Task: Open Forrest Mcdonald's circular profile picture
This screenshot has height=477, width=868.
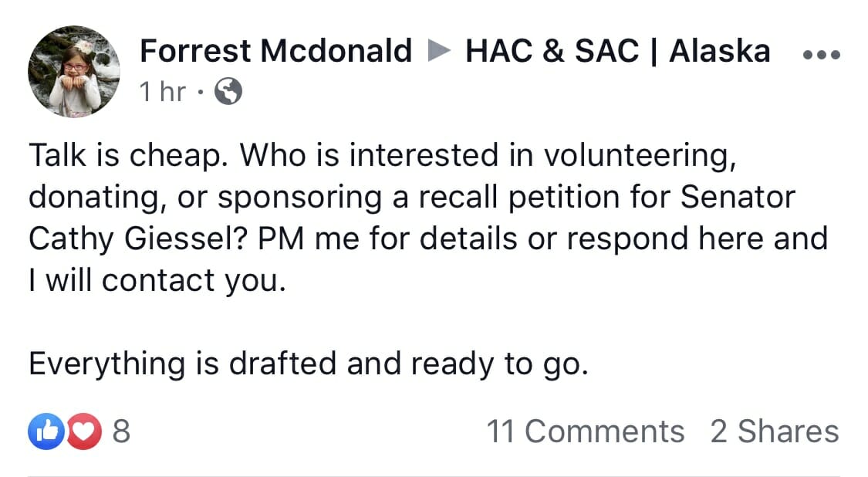Action: pos(73,72)
